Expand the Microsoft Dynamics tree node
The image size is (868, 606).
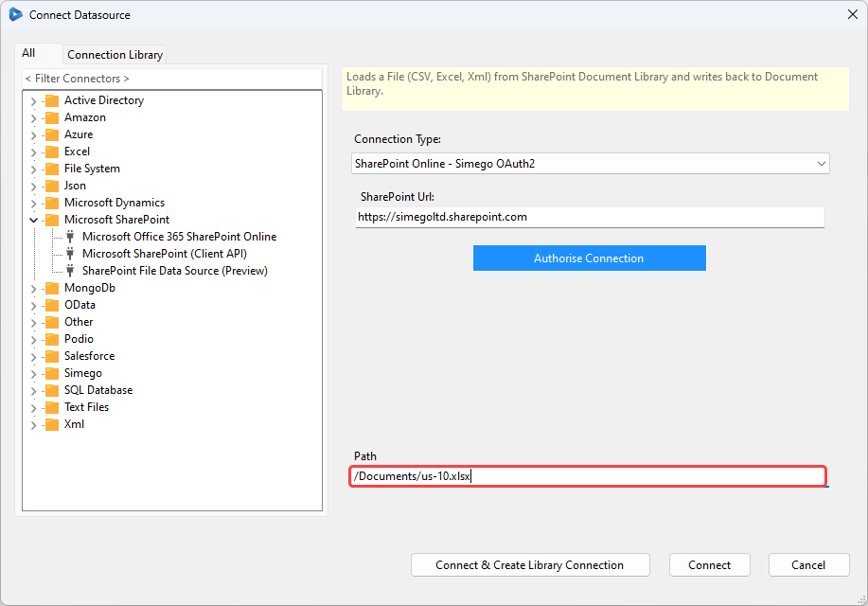coord(33,202)
